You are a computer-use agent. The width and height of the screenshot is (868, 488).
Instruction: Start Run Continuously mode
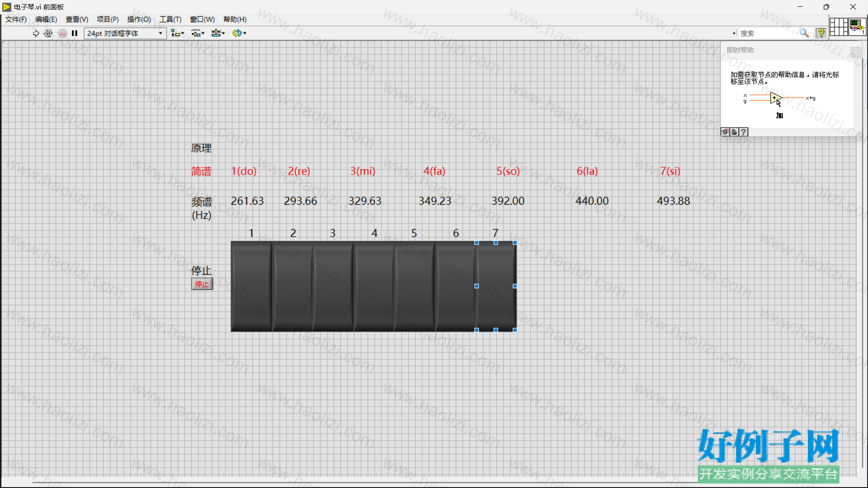click(x=48, y=33)
